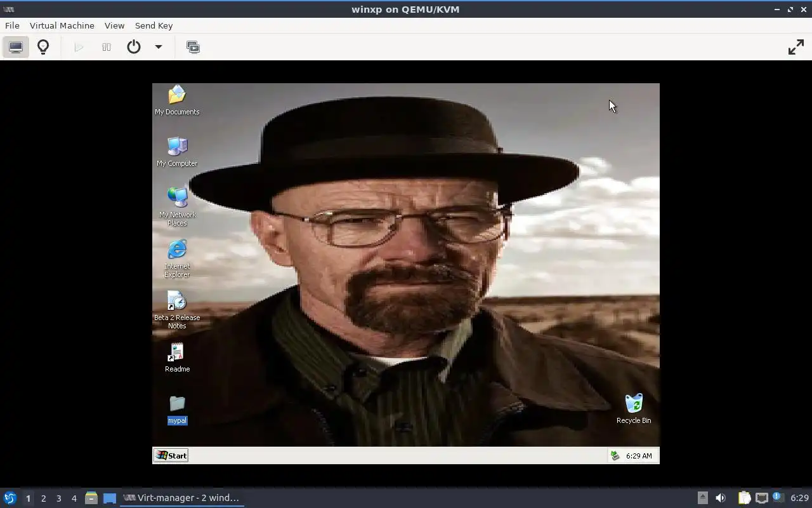This screenshot has width=812, height=508.
Task: Switch to fullscreen view icon
Action: [x=796, y=47]
